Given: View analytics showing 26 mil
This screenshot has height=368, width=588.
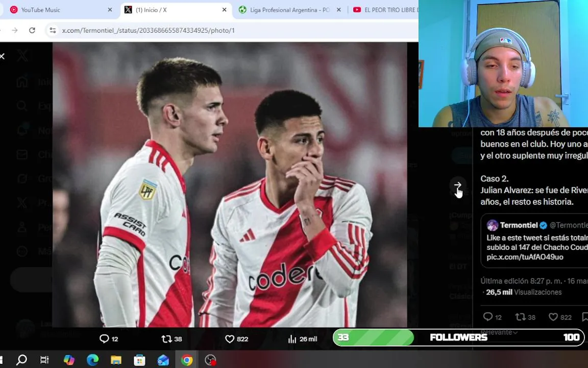Looking at the screenshot, I should (302, 339).
